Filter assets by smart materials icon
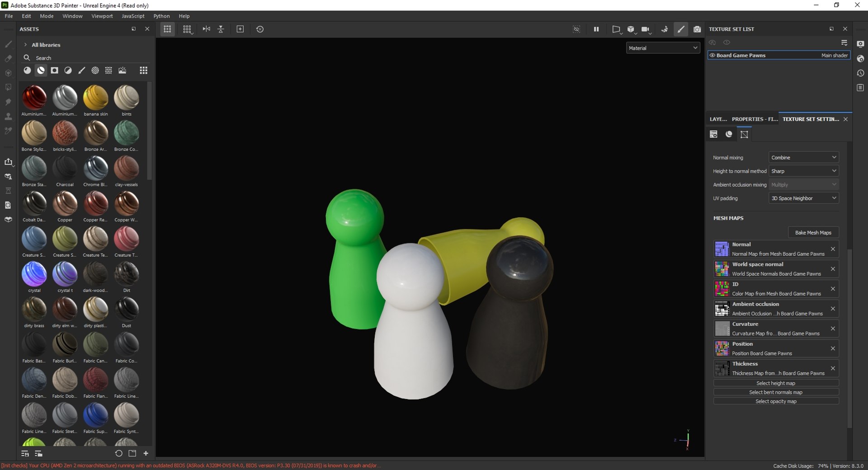The image size is (868, 470). coord(41,70)
